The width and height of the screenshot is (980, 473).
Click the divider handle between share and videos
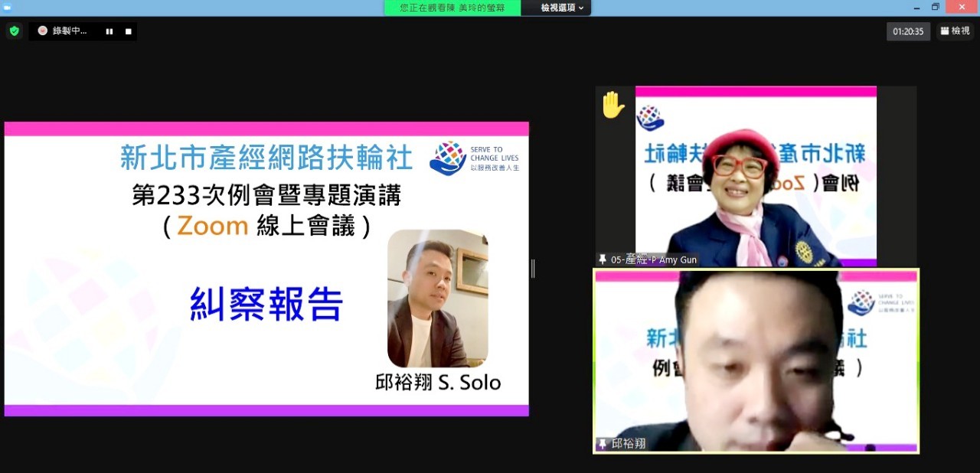pos(533,269)
